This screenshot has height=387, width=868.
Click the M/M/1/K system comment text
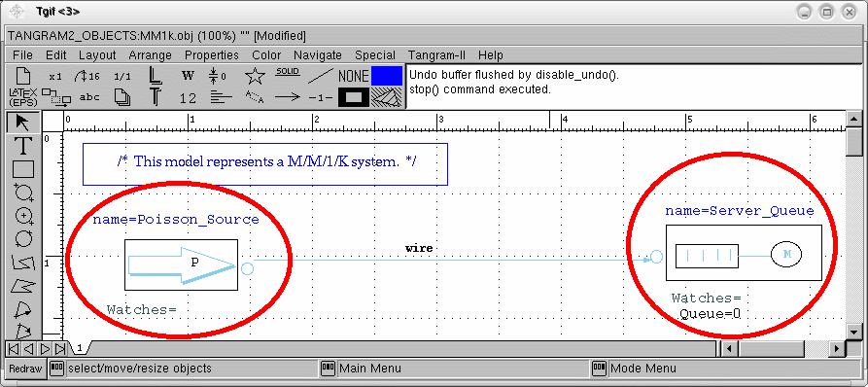tap(266, 161)
